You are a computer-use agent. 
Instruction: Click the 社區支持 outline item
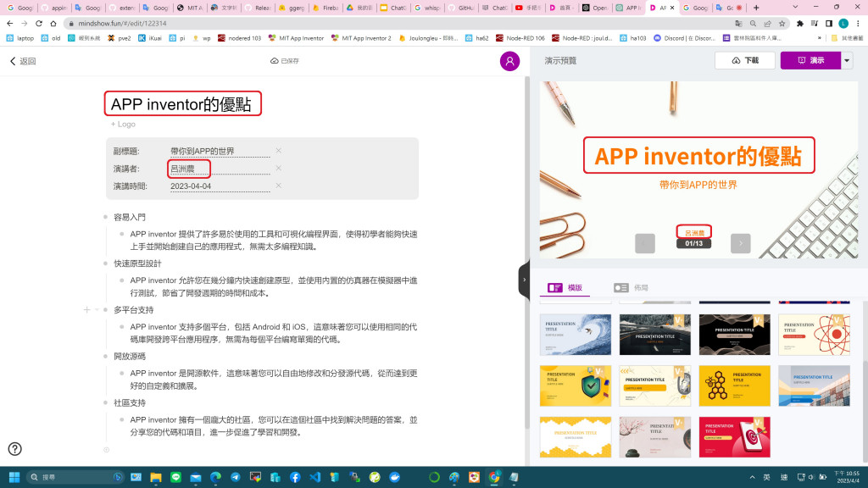130,402
